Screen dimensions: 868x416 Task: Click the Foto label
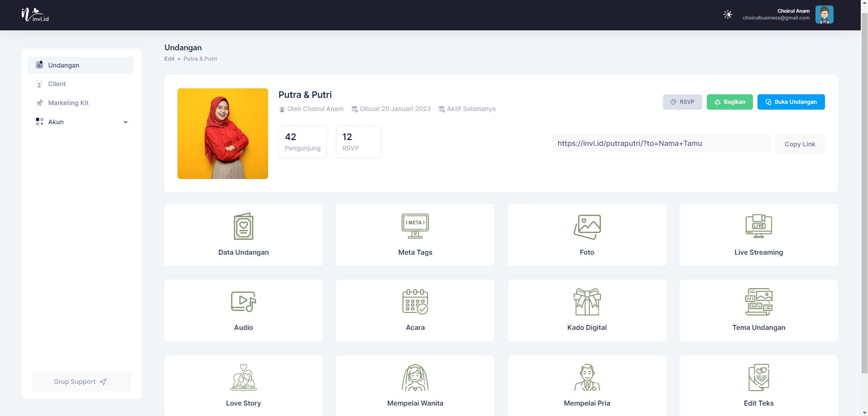coord(587,252)
